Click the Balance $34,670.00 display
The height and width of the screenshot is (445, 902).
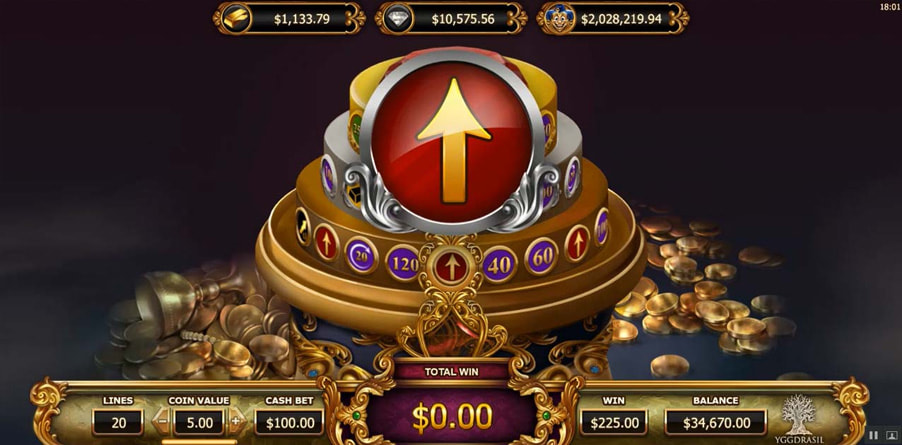coord(716,423)
